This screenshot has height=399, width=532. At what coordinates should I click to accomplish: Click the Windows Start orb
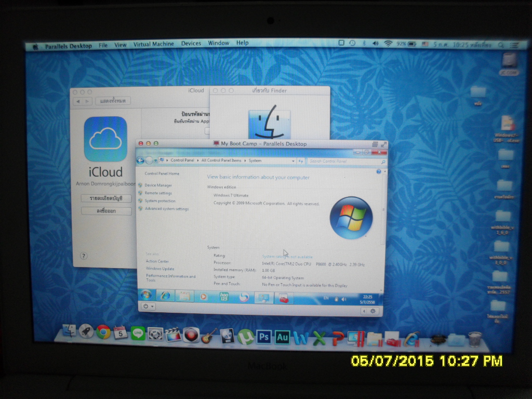click(x=146, y=295)
